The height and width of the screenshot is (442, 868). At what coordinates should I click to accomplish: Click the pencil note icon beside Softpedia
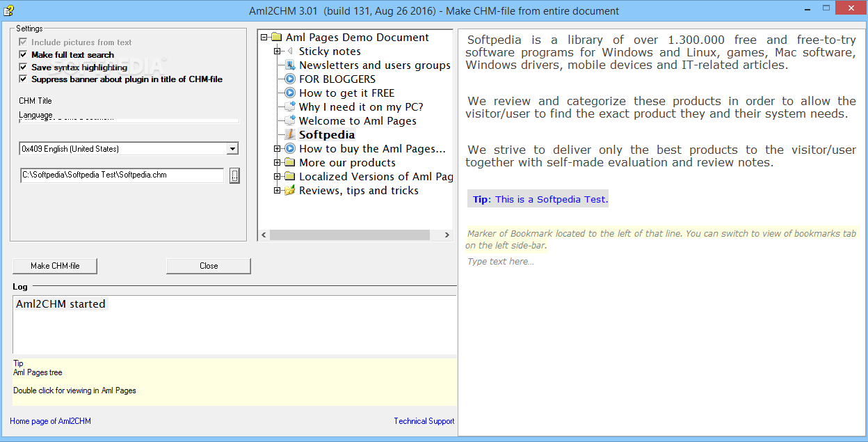click(290, 135)
